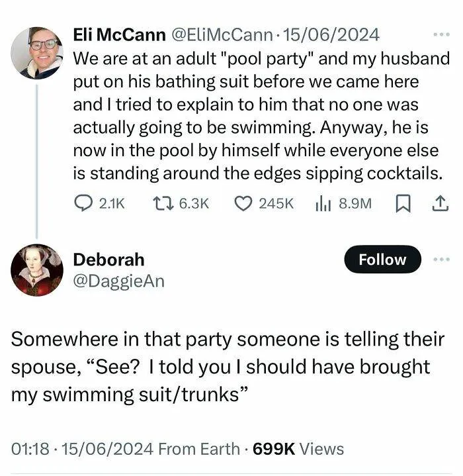
Task: Click Deborah's reply text about swimming trunks
Action: pyautogui.click(x=225, y=367)
